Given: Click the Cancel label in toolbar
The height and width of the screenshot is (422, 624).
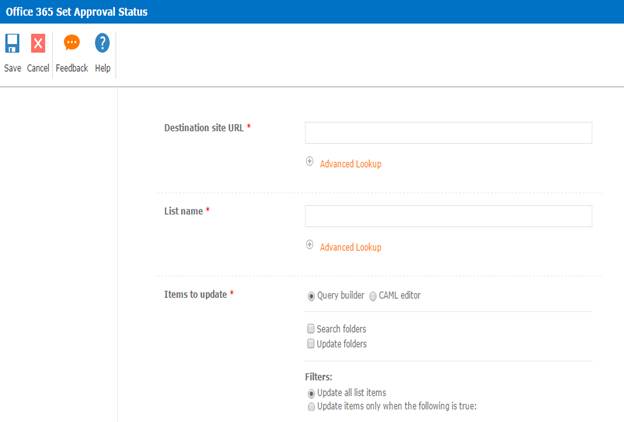Looking at the screenshot, I should click(38, 68).
